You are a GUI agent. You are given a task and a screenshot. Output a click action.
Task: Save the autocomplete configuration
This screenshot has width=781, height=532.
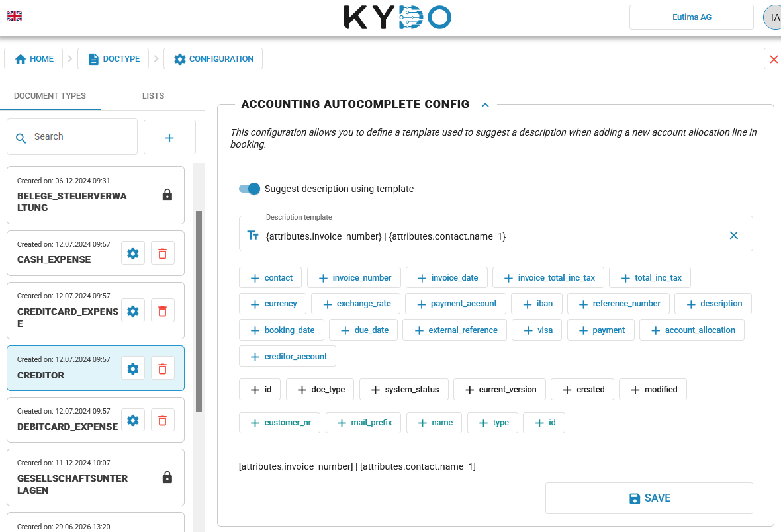[x=649, y=498]
